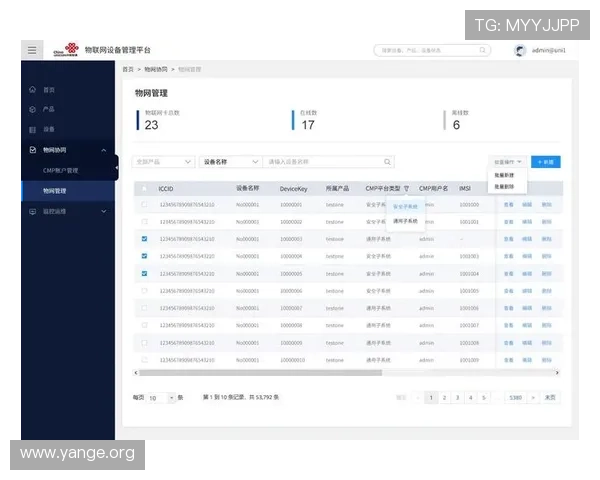Viewport: 600px width, 480px height.
Task: Click search icon in device name field
Action: 387,161
